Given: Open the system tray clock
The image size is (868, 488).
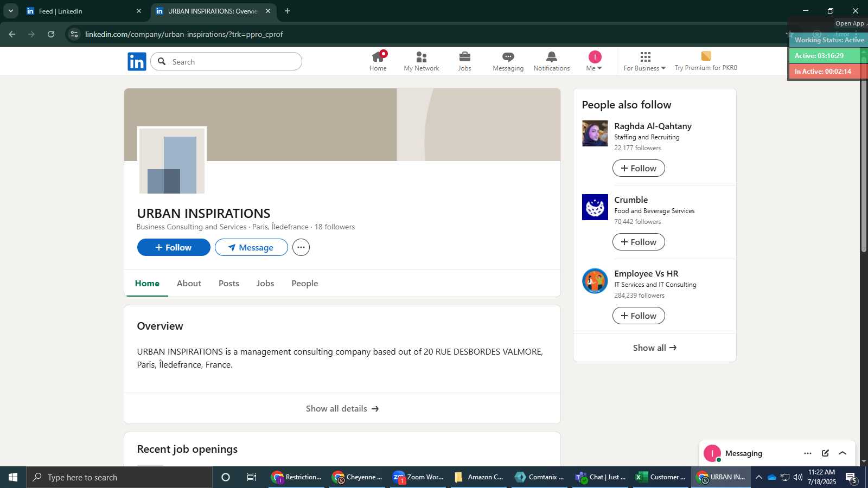Looking at the screenshot, I should tap(821, 477).
